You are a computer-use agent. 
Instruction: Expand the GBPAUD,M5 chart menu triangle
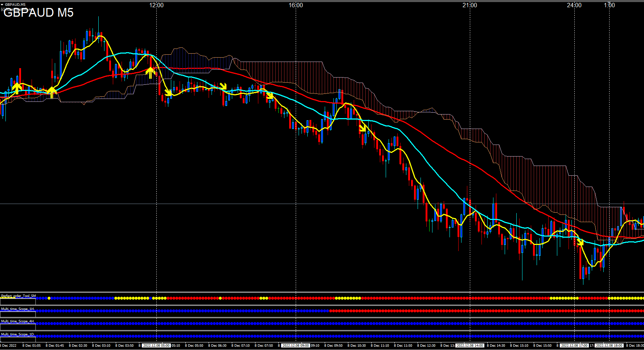point(2,4)
